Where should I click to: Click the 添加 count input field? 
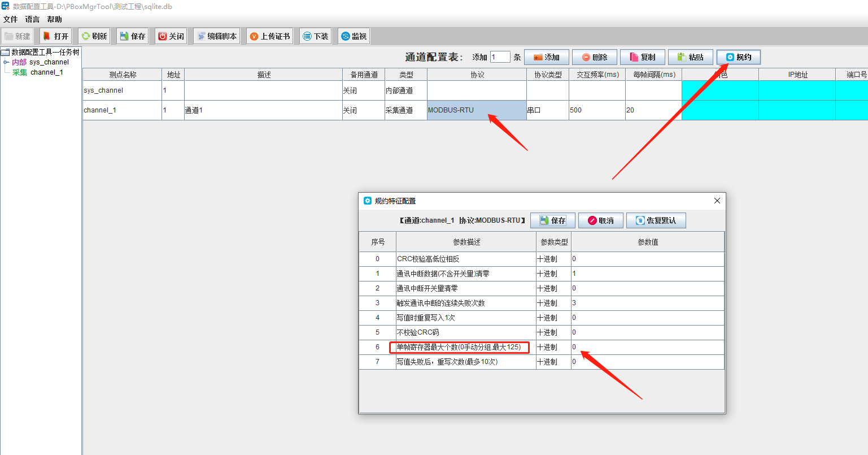(500, 57)
